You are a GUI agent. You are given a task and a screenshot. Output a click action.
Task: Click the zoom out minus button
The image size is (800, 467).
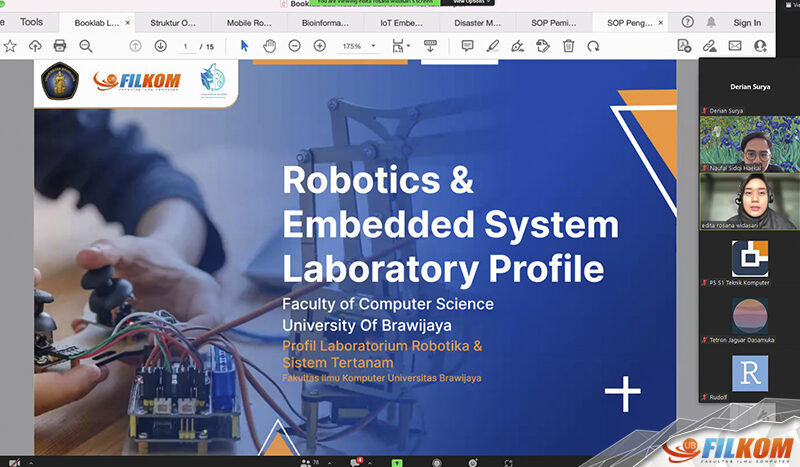pyautogui.click(x=295, y=46)
